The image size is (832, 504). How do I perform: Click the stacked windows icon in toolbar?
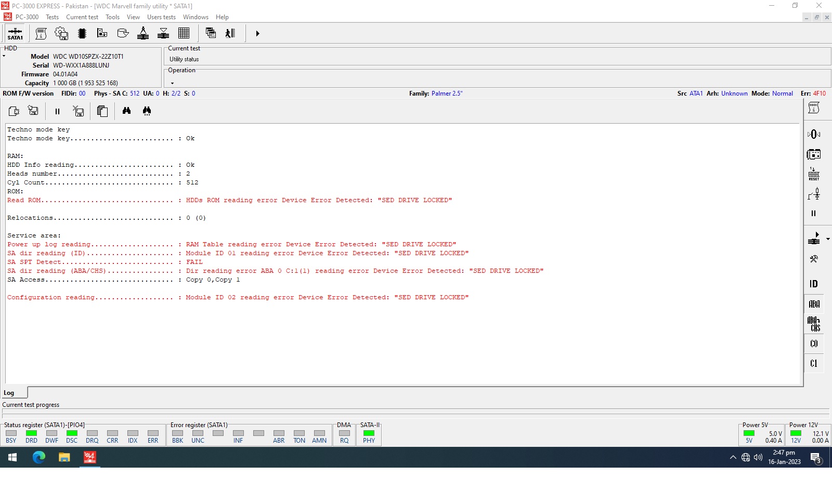[211, 34]
